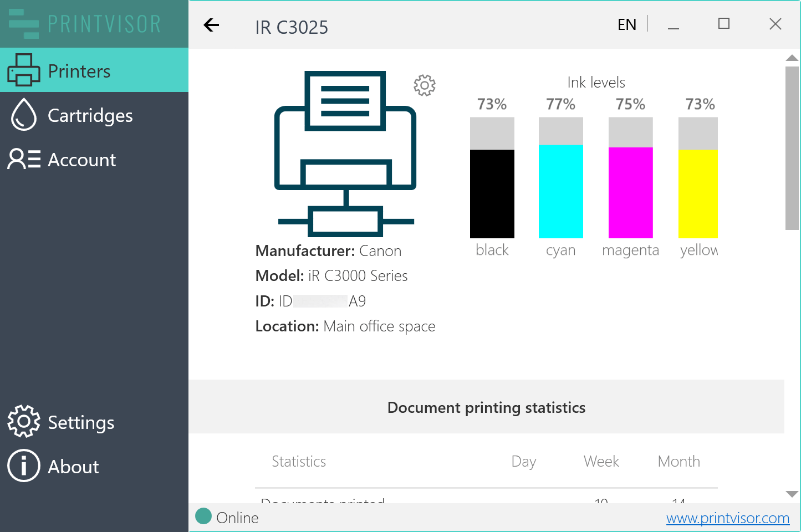Select the Month column header
Viewport: 801px width, 532px height.
click(678, 462)
